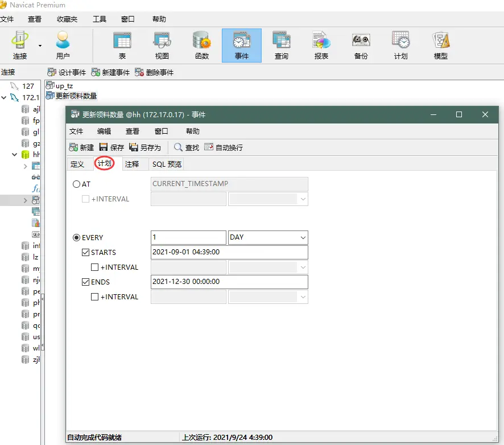
Task: Select the 事件 (Event) toolbar button
Action: click(x=242, y=46)
